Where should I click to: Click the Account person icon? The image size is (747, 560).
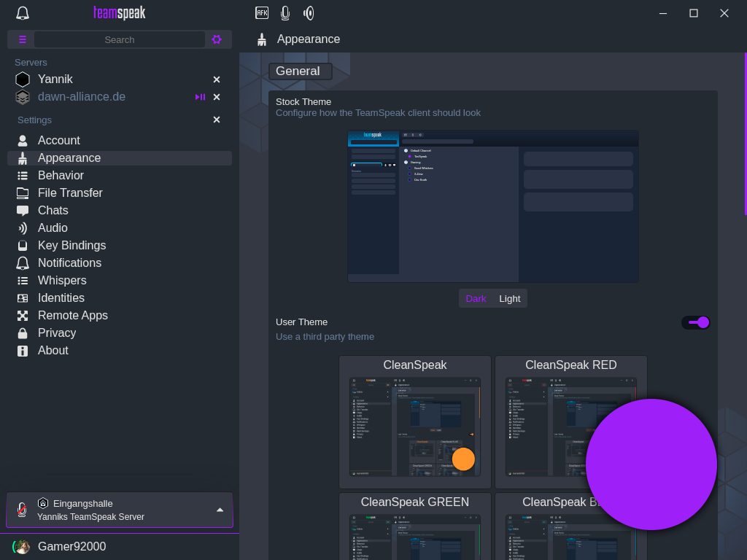(23, 141)
